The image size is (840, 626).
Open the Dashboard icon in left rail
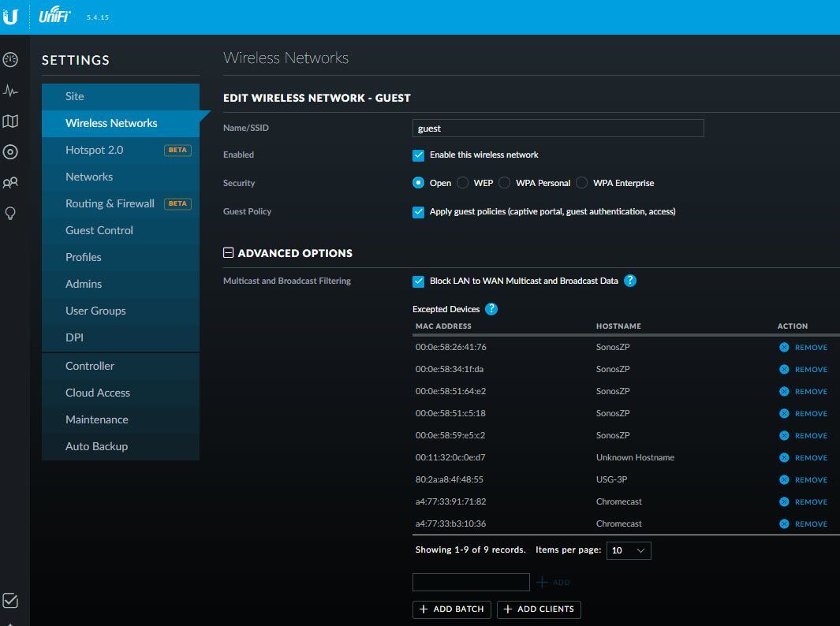10,60
